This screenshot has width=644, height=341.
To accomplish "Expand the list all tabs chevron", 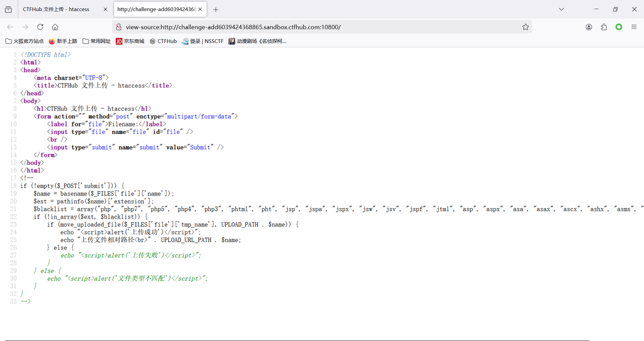I will coord(561,10).
